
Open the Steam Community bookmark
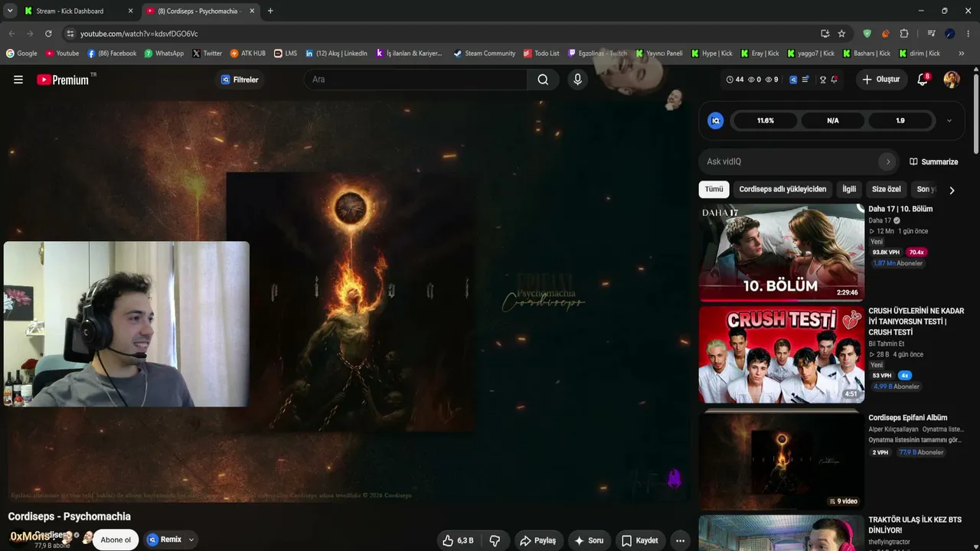pyautogui.click(x=484, y=54)
